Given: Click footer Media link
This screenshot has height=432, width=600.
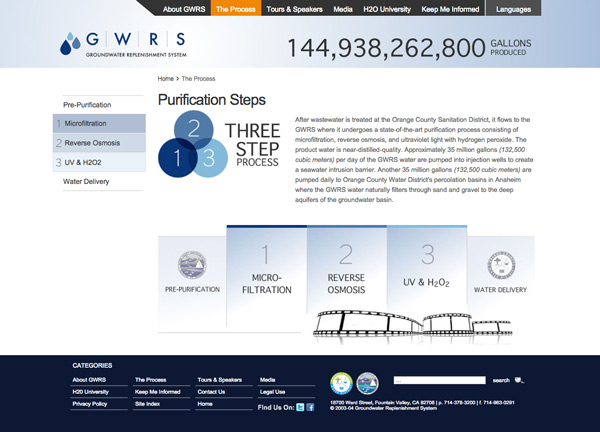Looking at the screenshot, I should click(x=267, y=380).
